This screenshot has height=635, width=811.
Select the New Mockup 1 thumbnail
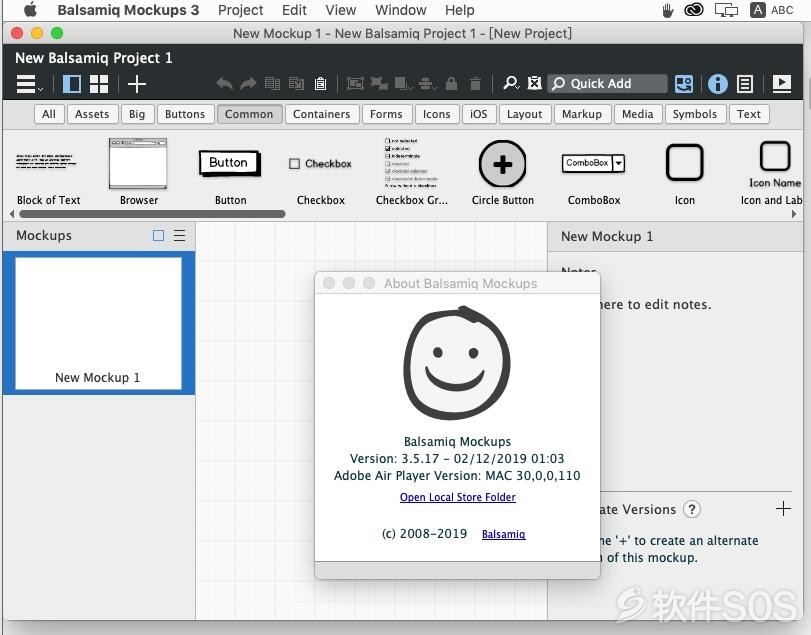(x=98, y=323)
